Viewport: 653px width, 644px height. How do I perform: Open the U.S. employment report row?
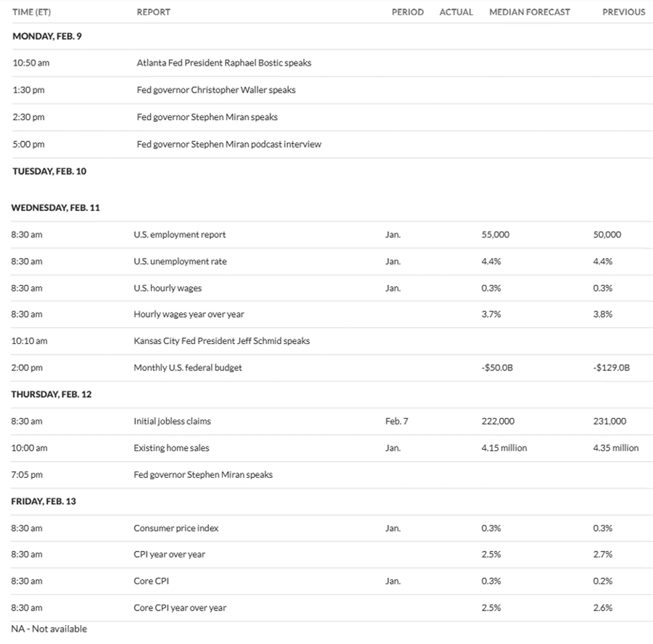[x=179, y=235]
